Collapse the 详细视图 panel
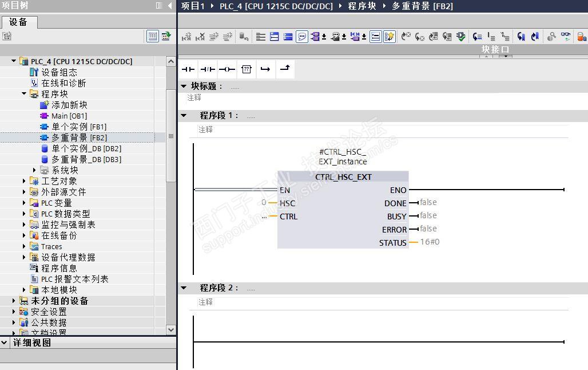Screen dimensions: 588x370 tap(4, 343)
